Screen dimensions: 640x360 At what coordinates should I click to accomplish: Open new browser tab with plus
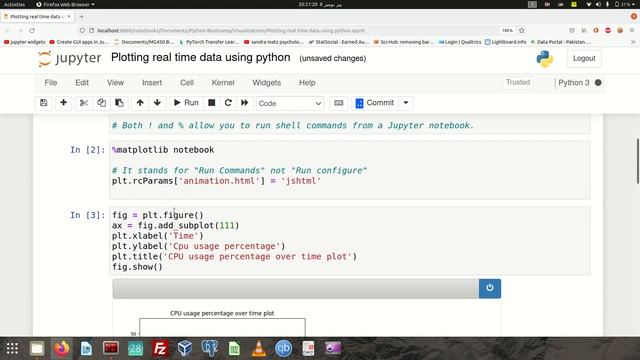pos(81,16)
